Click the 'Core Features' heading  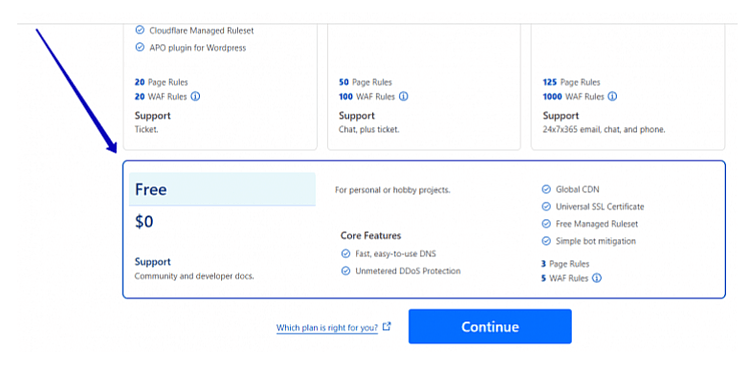tap(371, 235)
